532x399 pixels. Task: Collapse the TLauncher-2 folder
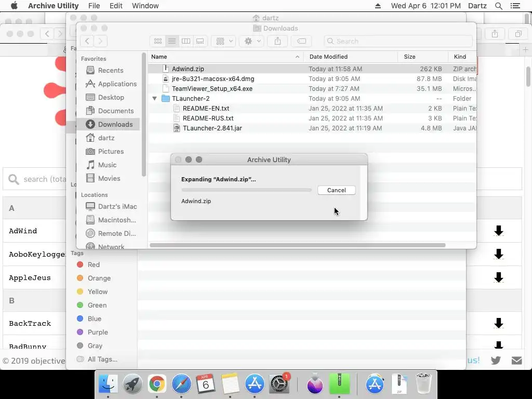[x=154, y=98]
